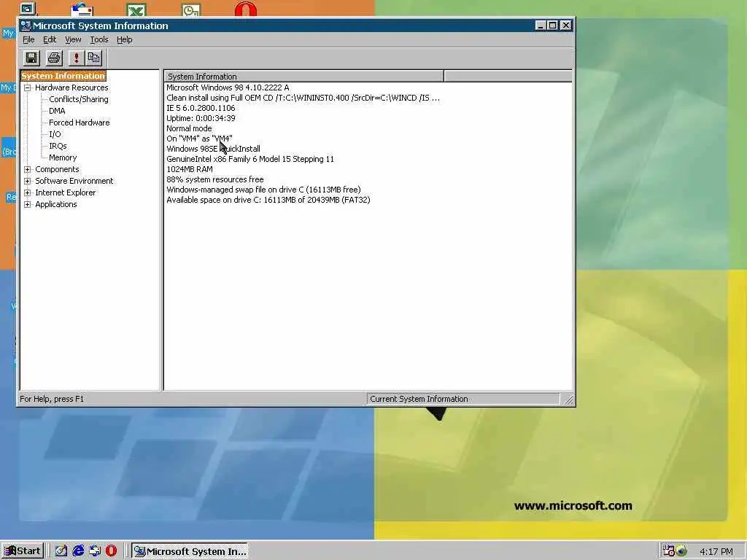
Task: Click the 'Uptime: 0:00:34:39' line
Action: (x=201, y=118)
